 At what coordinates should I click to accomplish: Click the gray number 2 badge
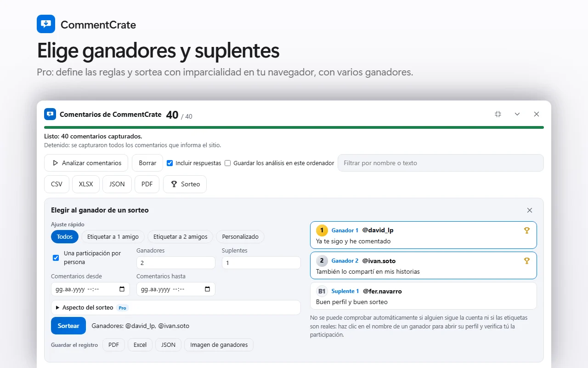[322, 260]
